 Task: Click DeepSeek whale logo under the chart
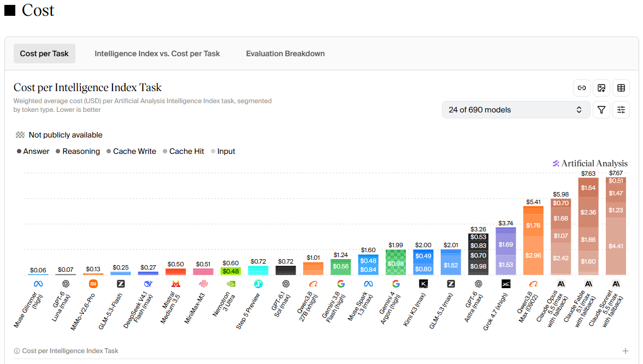tap(148, 284)
